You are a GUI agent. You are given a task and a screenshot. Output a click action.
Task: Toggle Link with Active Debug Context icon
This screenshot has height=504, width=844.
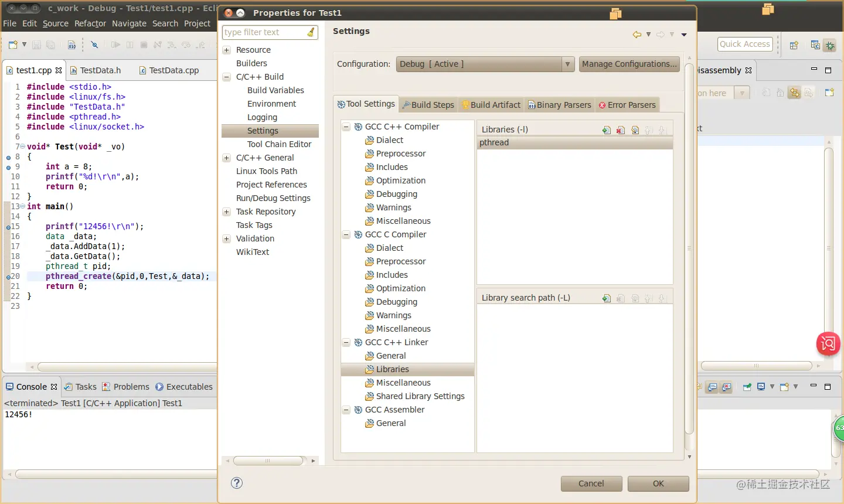click(794, 93)
